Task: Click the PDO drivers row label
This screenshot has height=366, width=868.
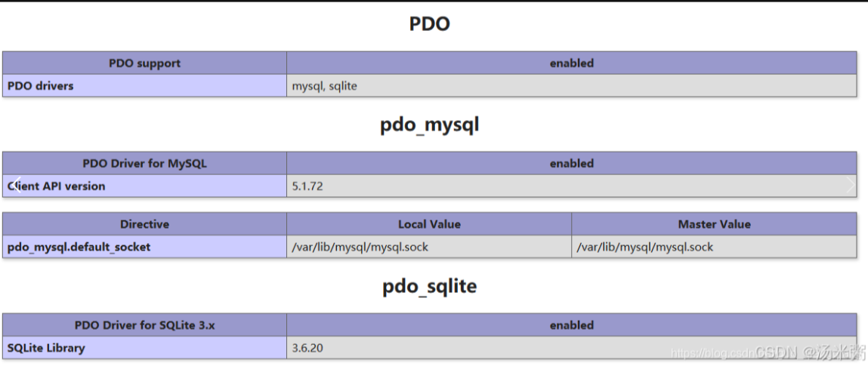Action: [41, 86]
